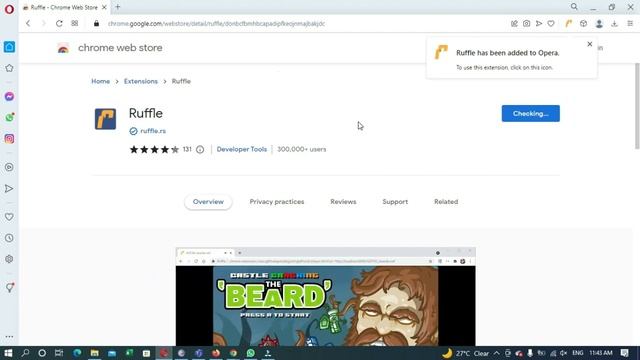
Task: Click the Ruffle extension icon in toolbar
Action: pos(569,24)
